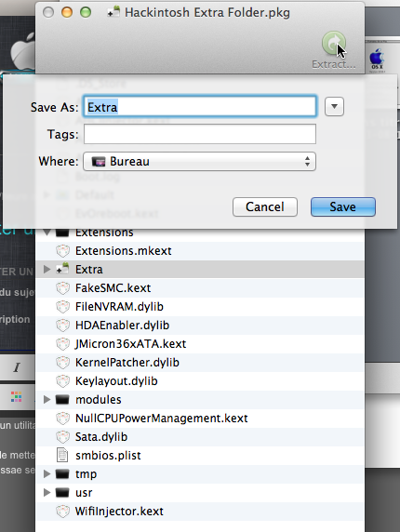Click the WifiInjector.kext file icon
400x532 pixels.
(62, 512)
